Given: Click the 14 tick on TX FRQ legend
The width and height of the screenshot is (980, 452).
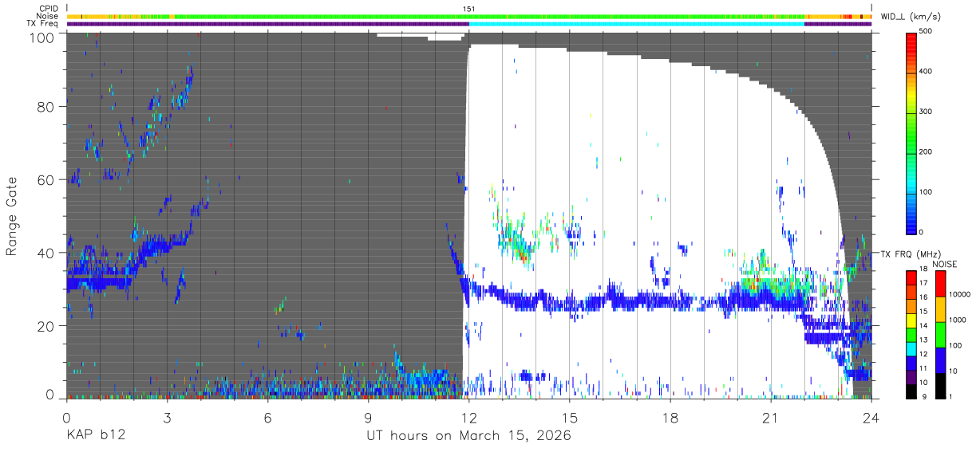Looking at the screenshot, I should (x=923, y=326).
